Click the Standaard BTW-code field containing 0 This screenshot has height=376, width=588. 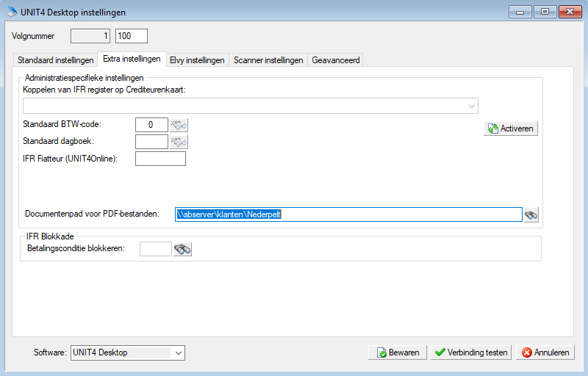(151, 125)
